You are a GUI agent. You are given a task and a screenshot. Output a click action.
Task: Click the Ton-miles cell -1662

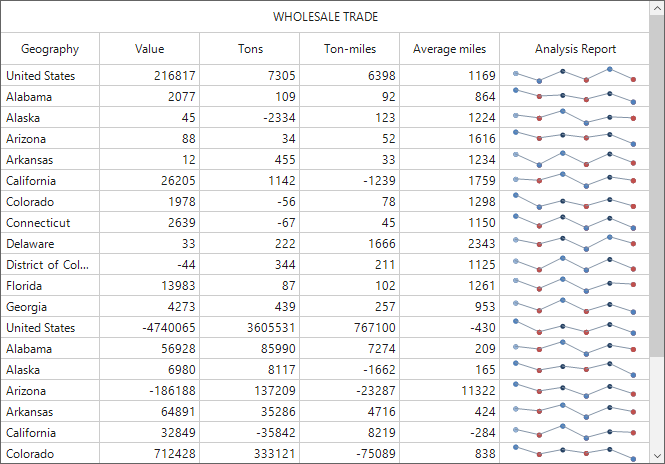tap(349, 369)
